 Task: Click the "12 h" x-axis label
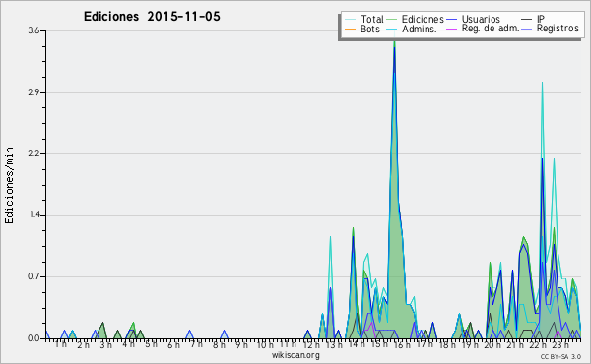(x=310, y=344)
